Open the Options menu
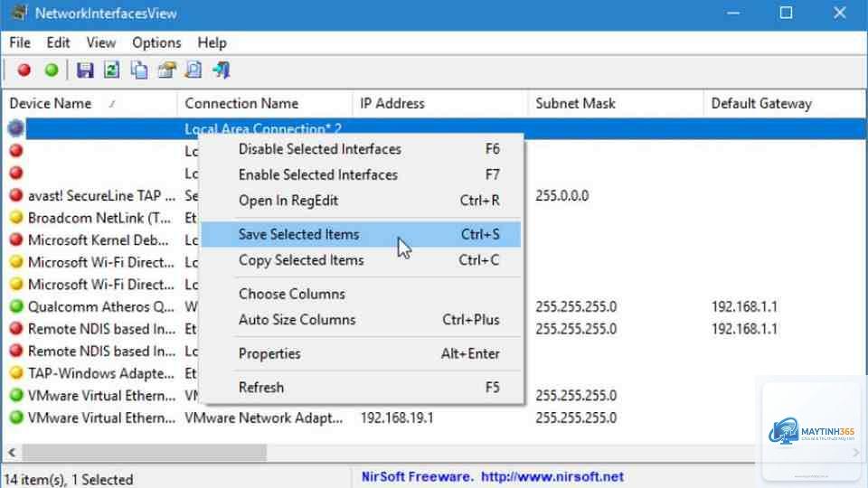Viewport: 868px width, 488px height. [x=156, y=42]
